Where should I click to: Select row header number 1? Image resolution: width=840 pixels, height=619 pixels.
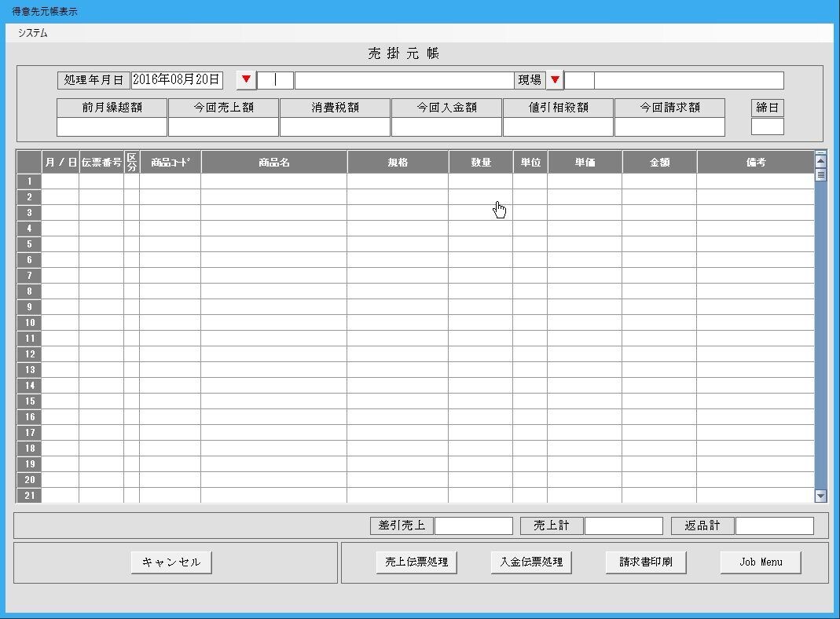[x=29, y=181]
